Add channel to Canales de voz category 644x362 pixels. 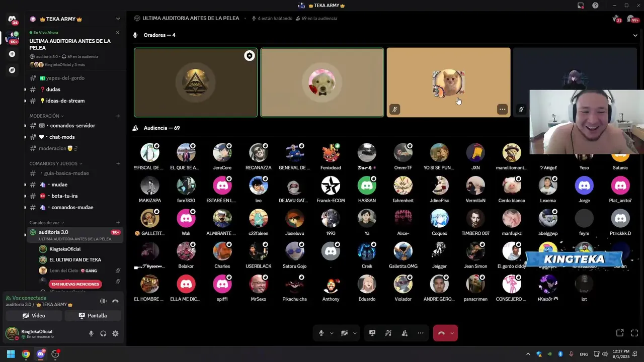[x=118, y=223]
